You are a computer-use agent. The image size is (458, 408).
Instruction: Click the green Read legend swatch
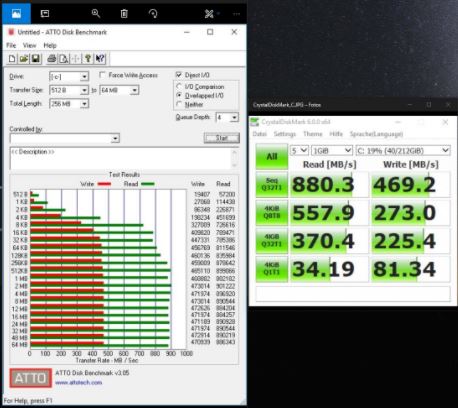coord(148,184)
